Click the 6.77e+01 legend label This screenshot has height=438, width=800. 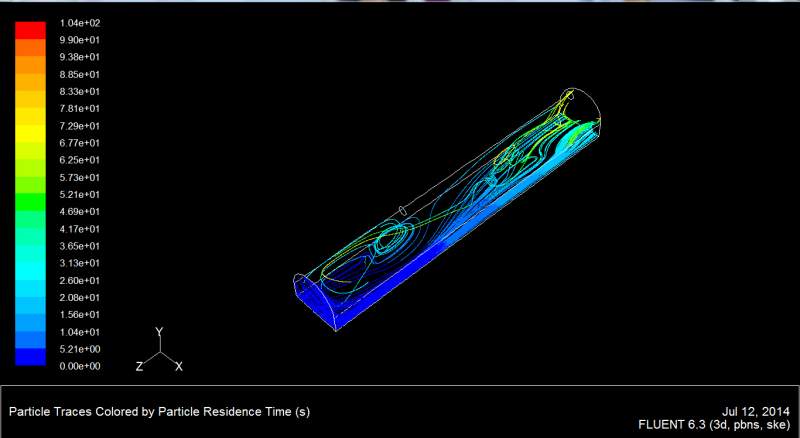click(x=80, y=143)
